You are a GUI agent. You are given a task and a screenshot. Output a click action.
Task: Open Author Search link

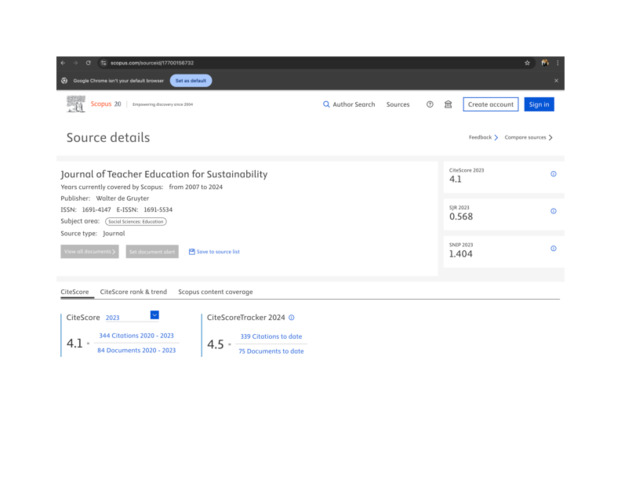coord(354,104)
